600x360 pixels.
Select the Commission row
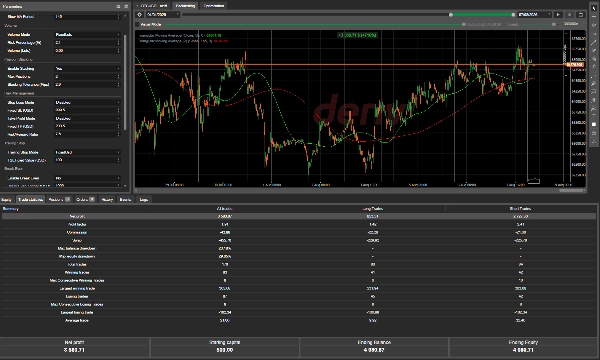click(x=299, y=233)
